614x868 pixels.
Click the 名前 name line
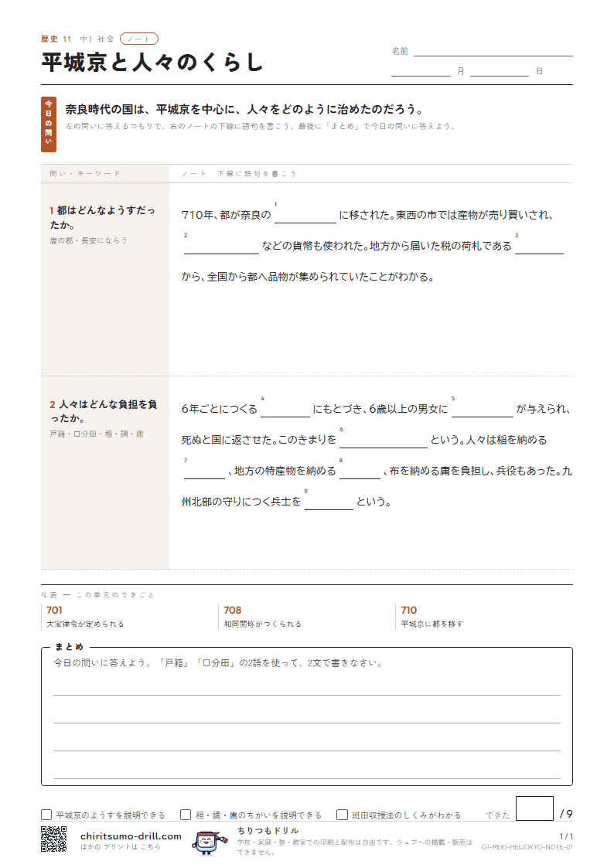(x=493, y=51)
